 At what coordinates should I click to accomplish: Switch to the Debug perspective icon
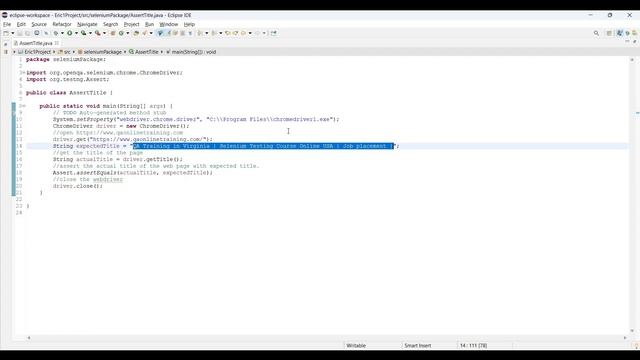(627, 33)
